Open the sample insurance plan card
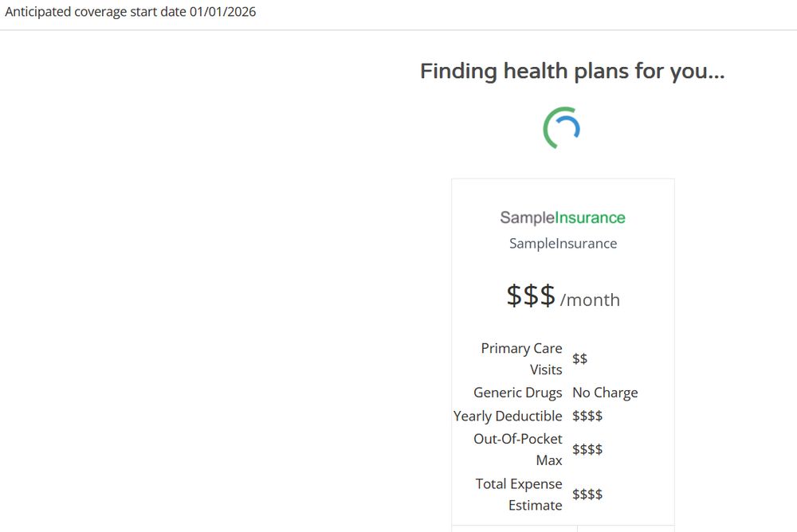This screenshot has height=532, width=797. tap(563, 350)
